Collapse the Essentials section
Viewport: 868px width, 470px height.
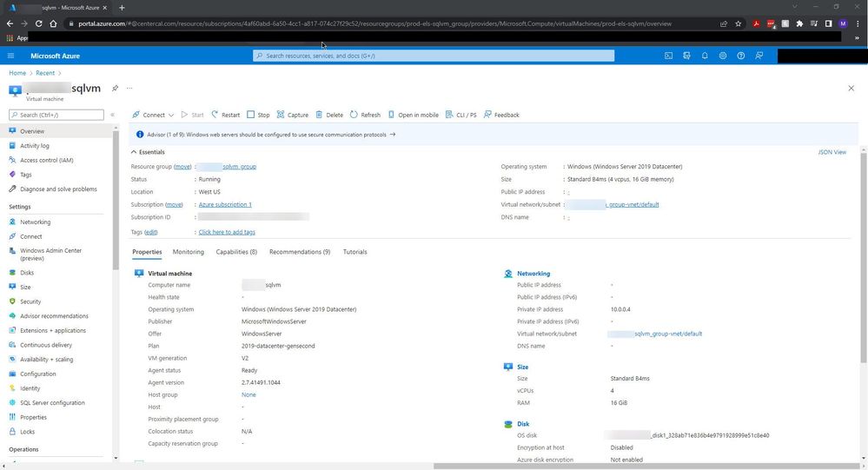tap(148, 152)
